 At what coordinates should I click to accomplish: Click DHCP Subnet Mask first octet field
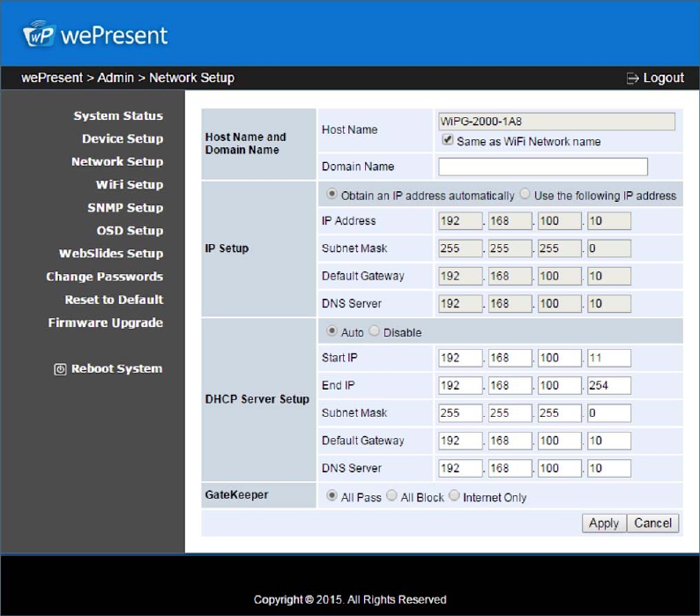click(460, 413)
